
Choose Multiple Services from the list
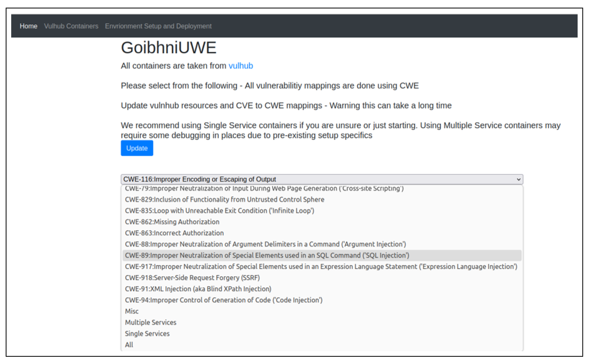point(150,322)
